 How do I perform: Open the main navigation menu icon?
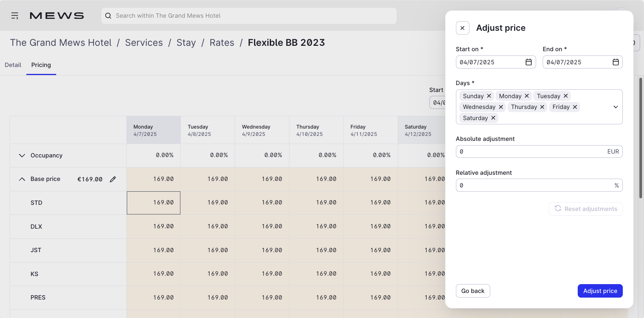[15, 16]
